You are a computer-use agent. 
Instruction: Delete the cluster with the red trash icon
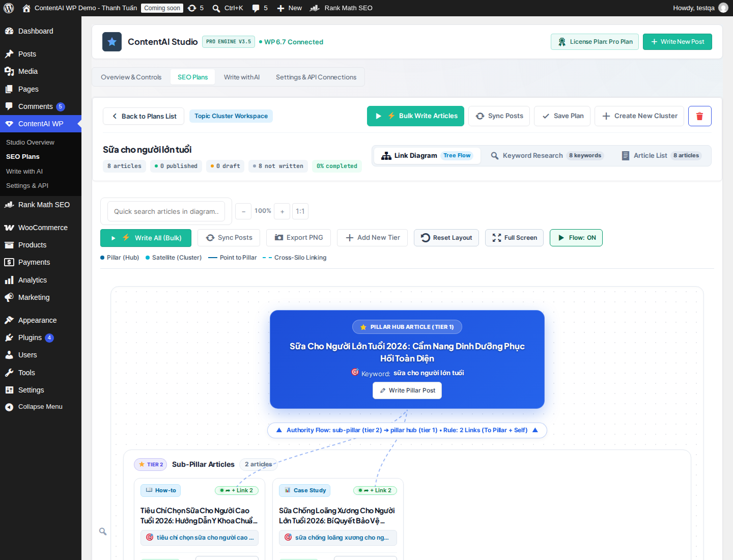[x=699, y=116]
